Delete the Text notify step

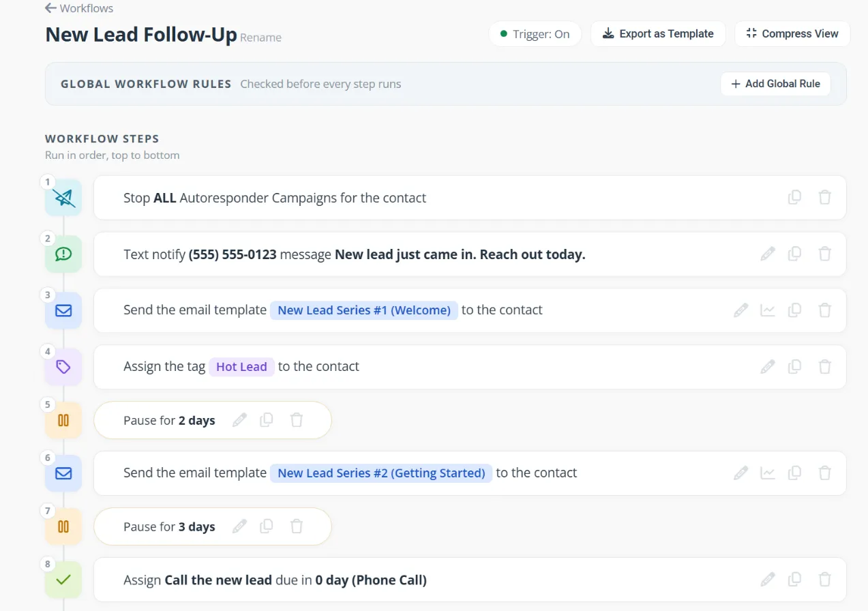tap(824, 254)
